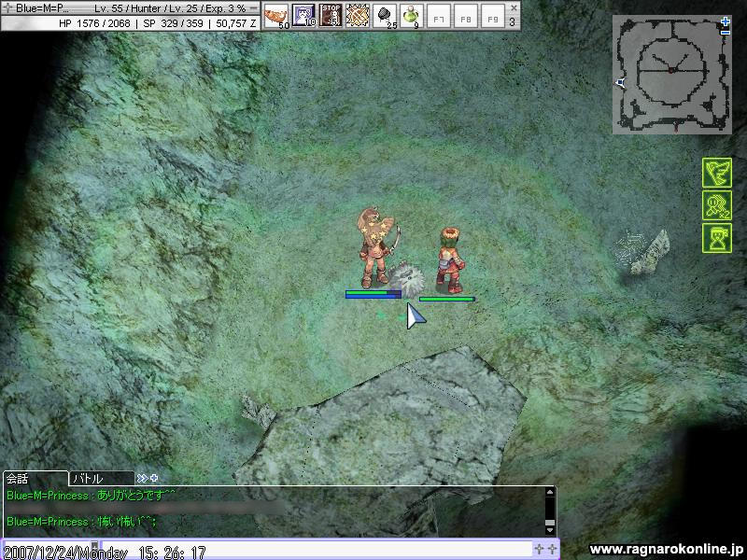Image resolution: width=747 pixels, height=560 pixels.
Task: Click the character face status icon
Action: [x=717, y=238]
